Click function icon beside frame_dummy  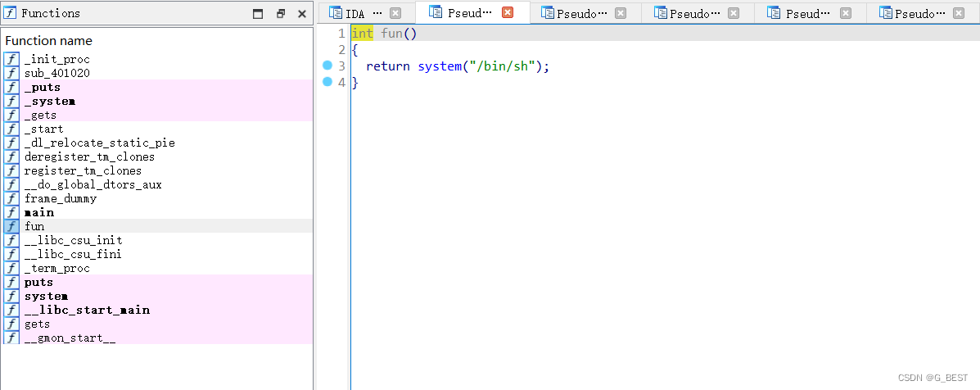tap(11, 199)
